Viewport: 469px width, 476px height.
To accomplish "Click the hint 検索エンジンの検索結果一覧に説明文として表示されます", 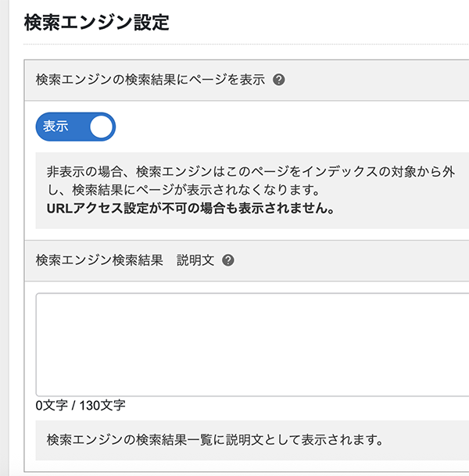I will pyautogui.click(x=214, y=439).
